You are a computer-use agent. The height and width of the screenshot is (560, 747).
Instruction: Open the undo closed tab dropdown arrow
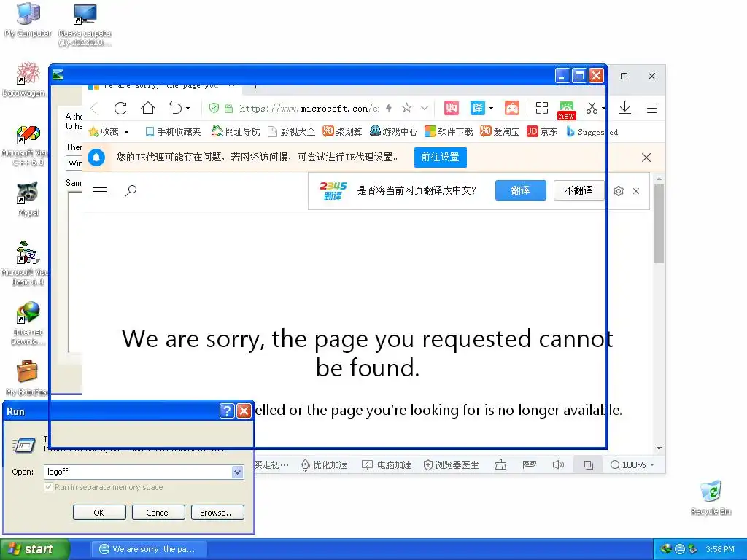tap(188, 109)
